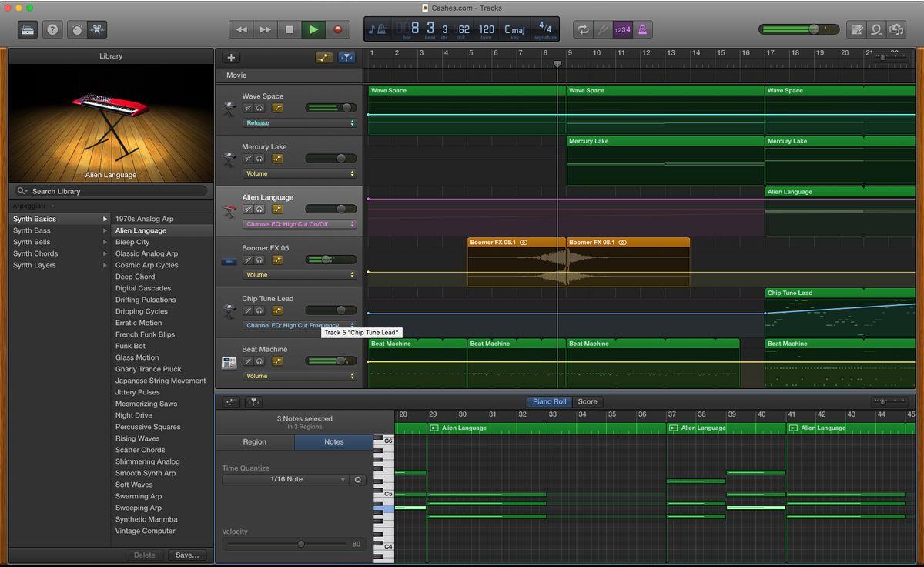This screenshot has width=924, height=567.
Task: Select the Chip Tune Lead track icon
Action: (229, 311)
